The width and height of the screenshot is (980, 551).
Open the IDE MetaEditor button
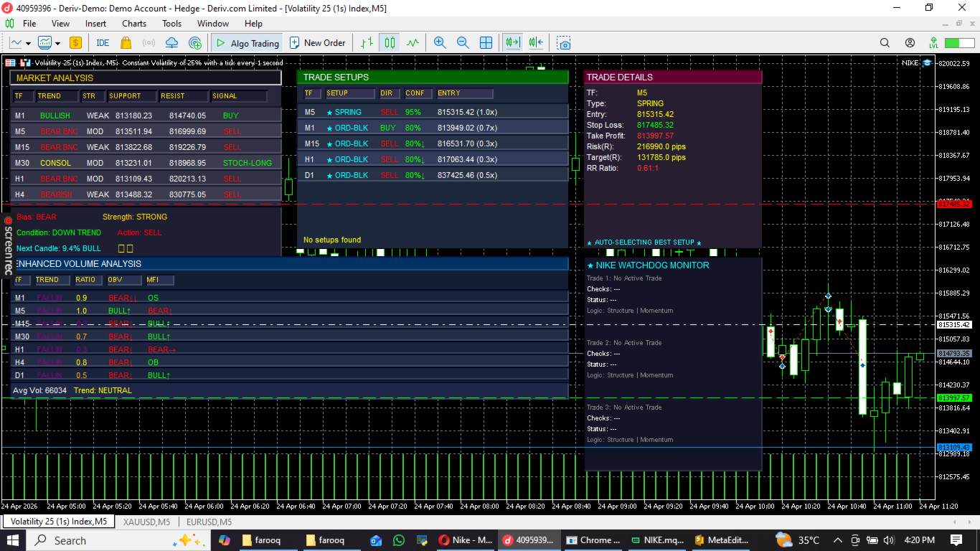tap(103, 43)
